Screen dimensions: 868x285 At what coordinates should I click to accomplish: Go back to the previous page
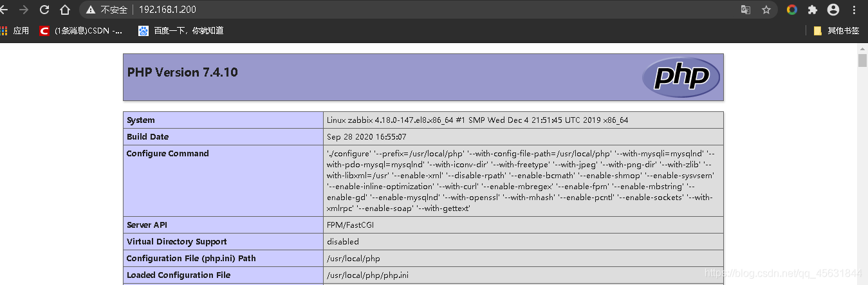pyautogui.click(x=5, y=10)
